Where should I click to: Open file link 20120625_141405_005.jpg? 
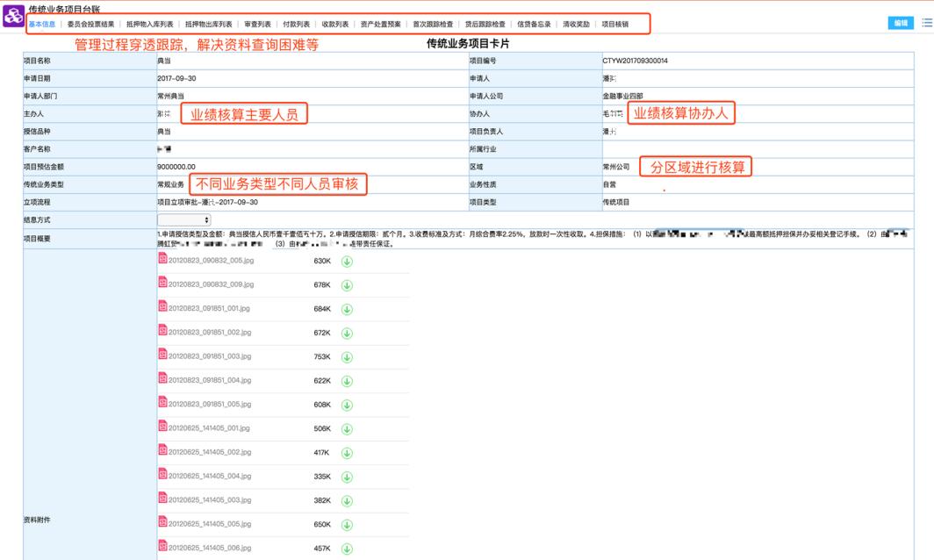tap(210, 524)
